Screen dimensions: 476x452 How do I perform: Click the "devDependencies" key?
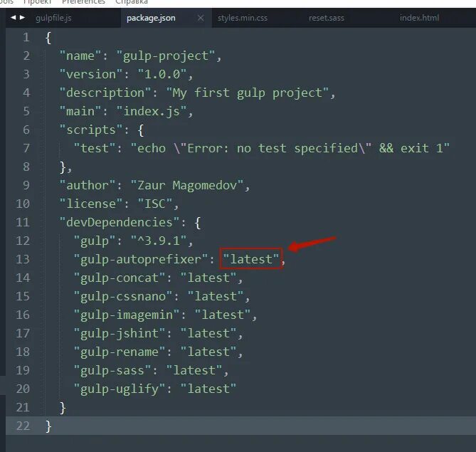point(120,222)
